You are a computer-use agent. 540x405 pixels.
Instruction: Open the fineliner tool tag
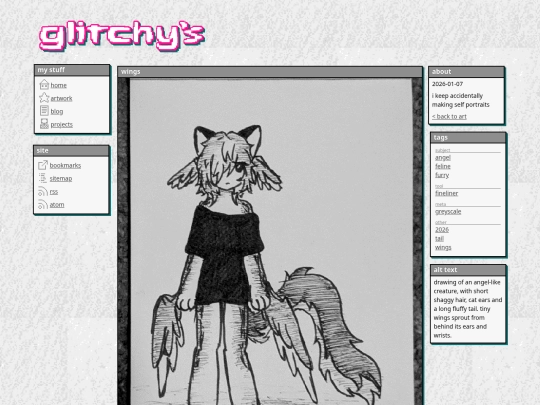(446, 193)
